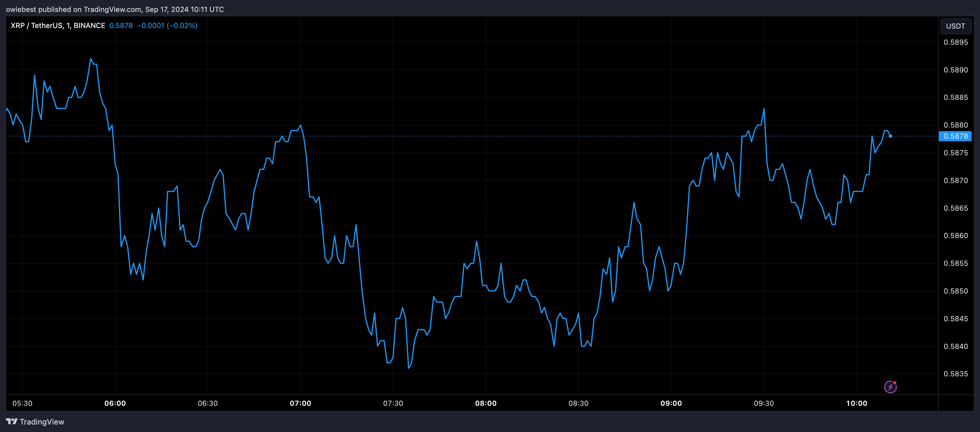Viewport: 980px width, 432px height.
Task: Click the 0.5850 price axis label
Action: pos(956,291)
